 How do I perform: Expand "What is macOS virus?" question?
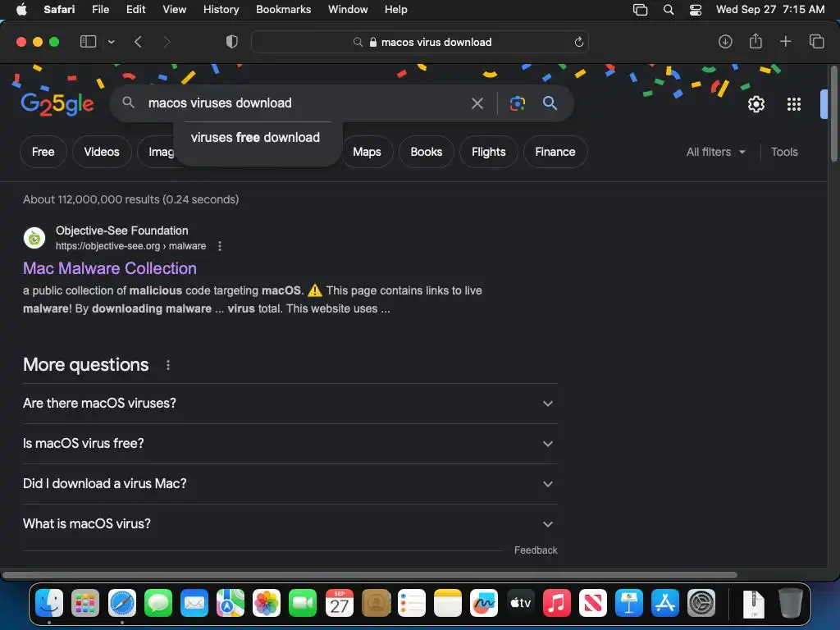(290, 524)
